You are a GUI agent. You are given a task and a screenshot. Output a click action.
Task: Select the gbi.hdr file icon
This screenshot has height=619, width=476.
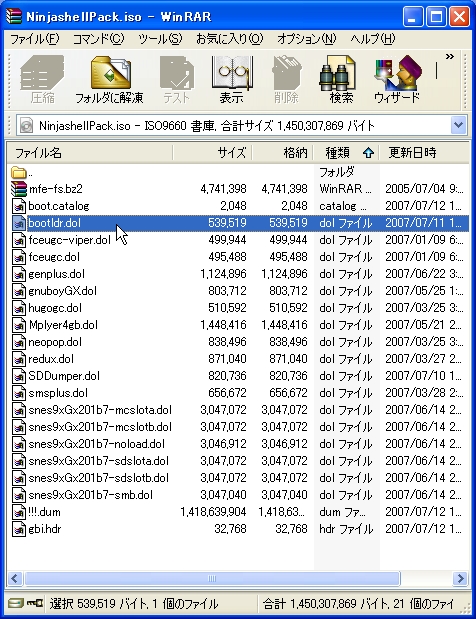pyautogui.click(x=19, y=529)
